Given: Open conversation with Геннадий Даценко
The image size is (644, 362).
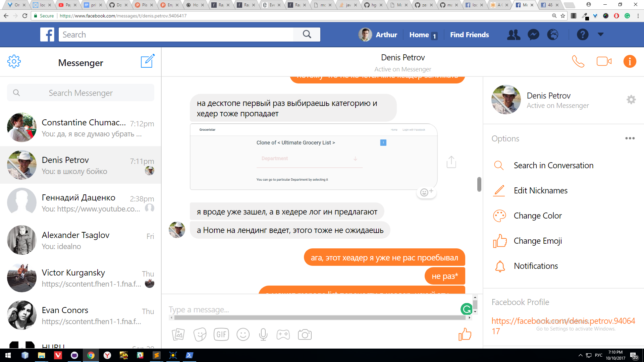Looking at the screenshot, I should click(80, 202).
